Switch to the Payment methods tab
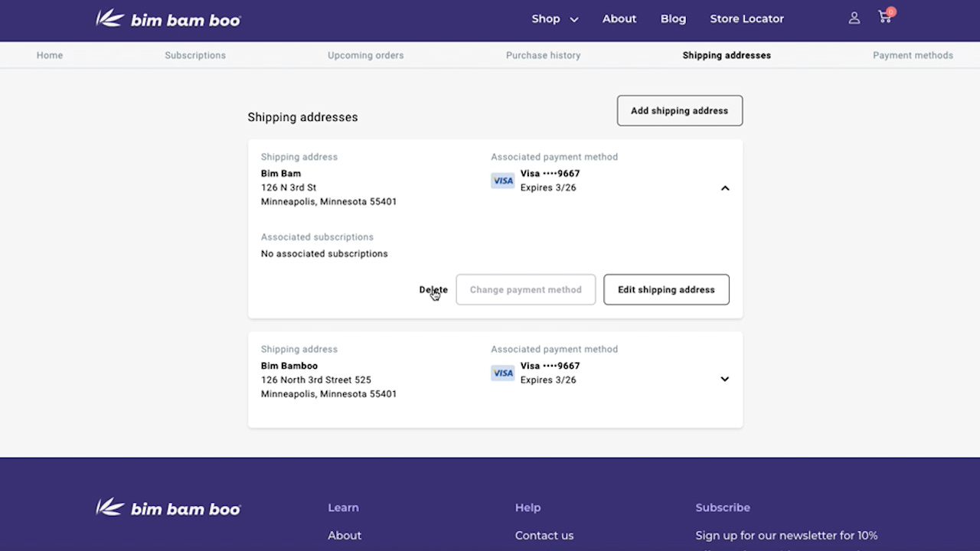The width and height of the screenshot is (980, 551). coord(913,55)
